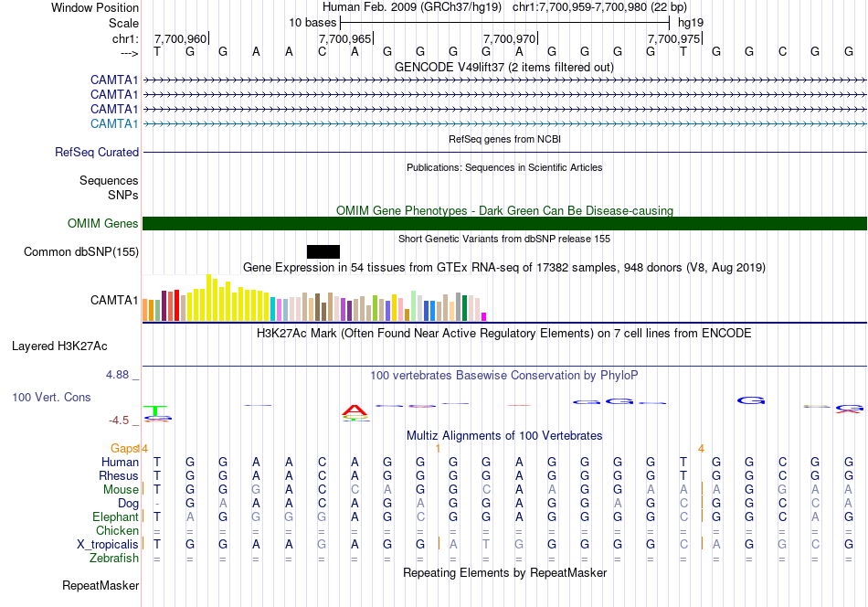Select the Mouse alignment row label

(121, 490)
